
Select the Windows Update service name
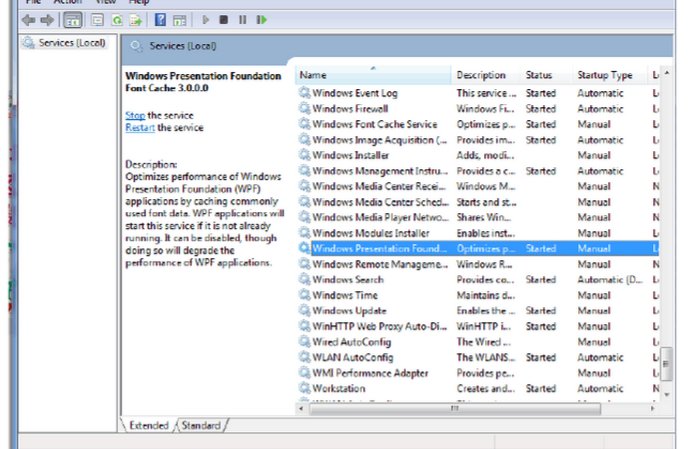[x=349, y=311]
